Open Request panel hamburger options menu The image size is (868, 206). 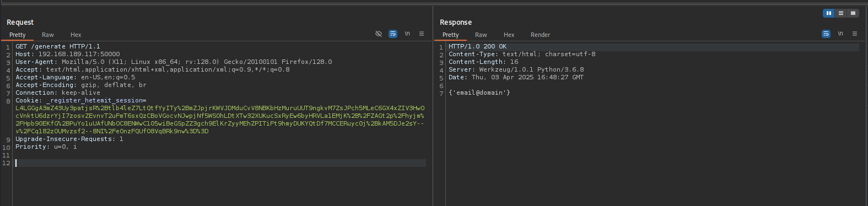tap(422, 34)
